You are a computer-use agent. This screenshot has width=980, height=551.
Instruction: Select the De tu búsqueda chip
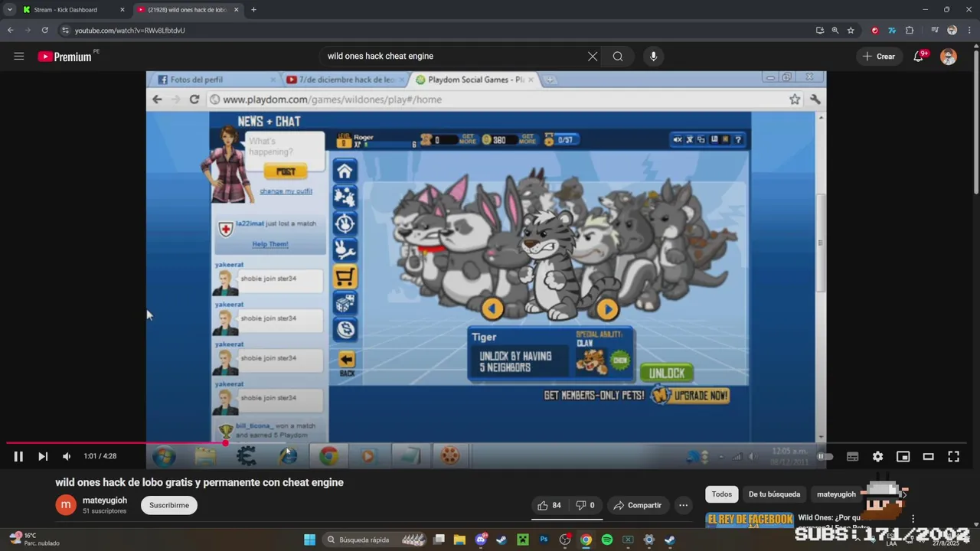(774, 494)
